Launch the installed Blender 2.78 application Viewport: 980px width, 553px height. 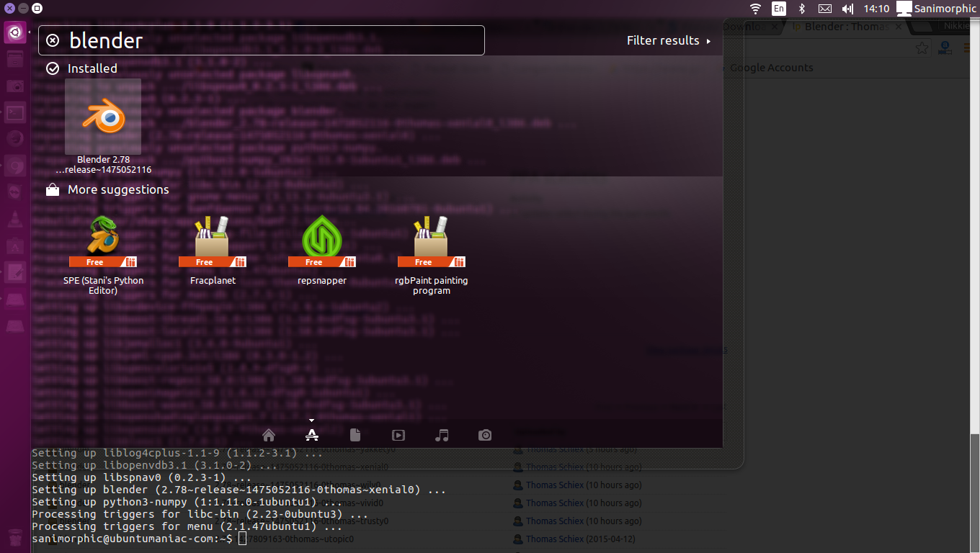(x=103, y=127)
